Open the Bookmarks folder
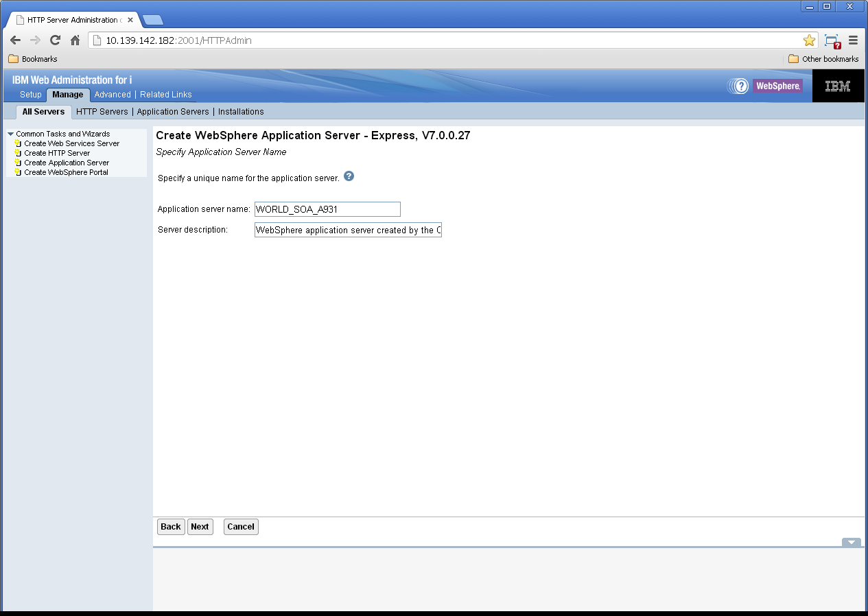868x616 pixels. click(x=33, y=59)
